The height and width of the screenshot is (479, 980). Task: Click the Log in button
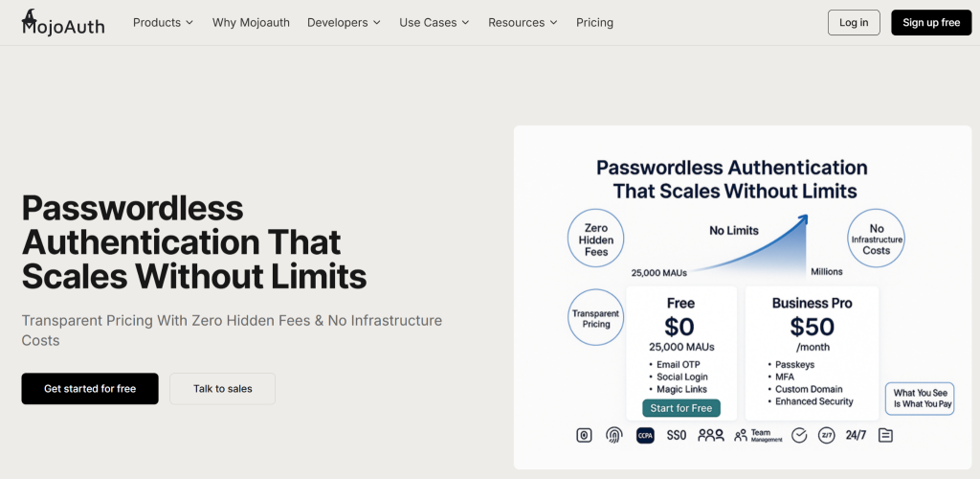(853, 22)
